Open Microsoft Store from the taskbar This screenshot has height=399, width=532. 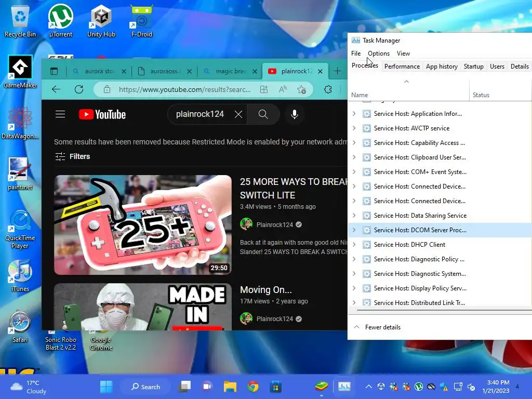pos(275,387)
